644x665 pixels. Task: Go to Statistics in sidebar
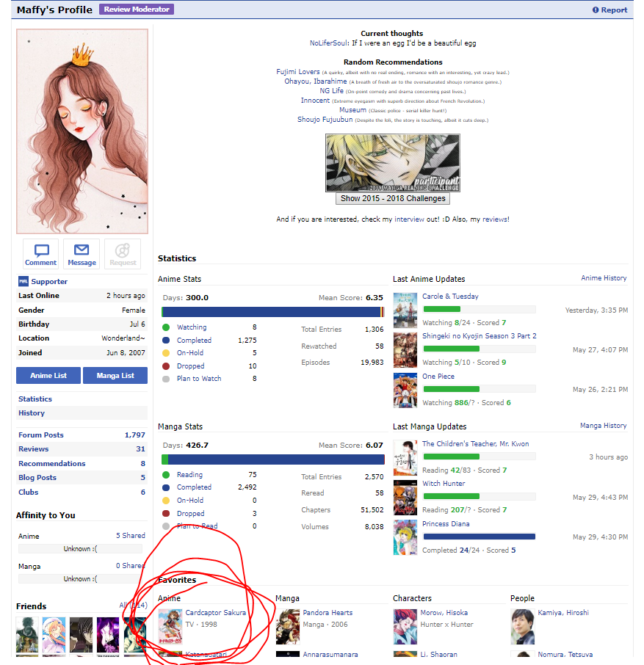coord(35,399)
